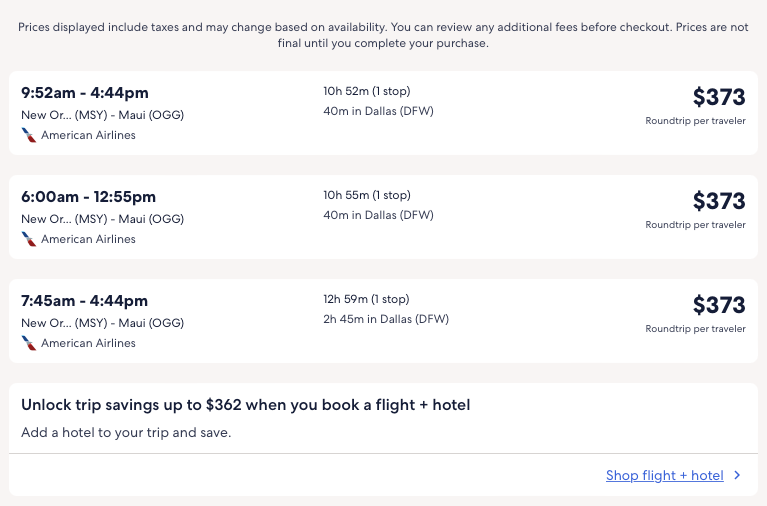Click the $373 price on the 7:45am flight
This screenshot has width=767, height=506.
point(718,305)
